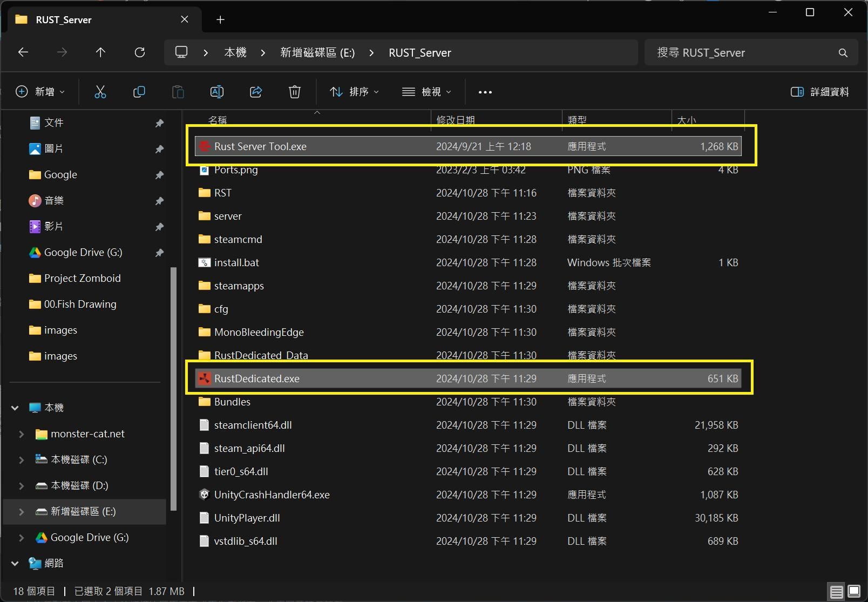Open the Sort options dropdown
This screenshot has width=868, height=602.
click(x=354, y=92)
